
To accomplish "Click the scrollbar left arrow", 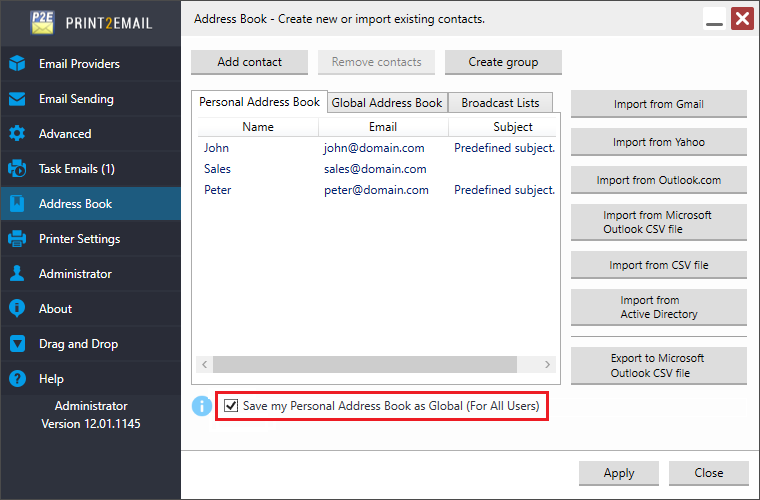I will pyautogui.click(x=205, y=364).
